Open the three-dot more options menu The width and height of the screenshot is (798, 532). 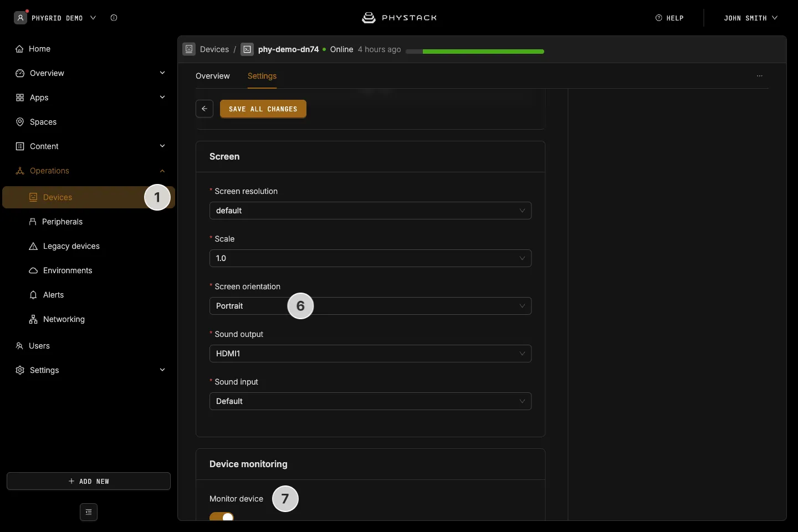point(760,76)
